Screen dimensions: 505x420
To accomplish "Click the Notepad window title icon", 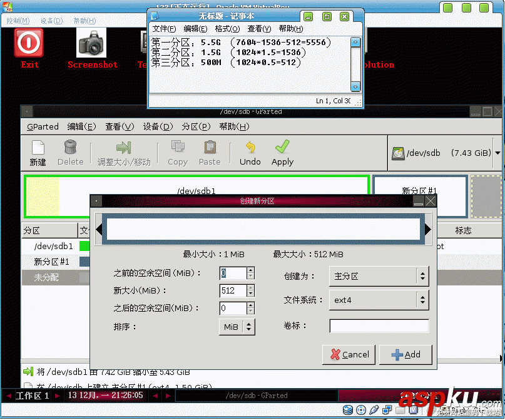I will (x=155, y=16).
